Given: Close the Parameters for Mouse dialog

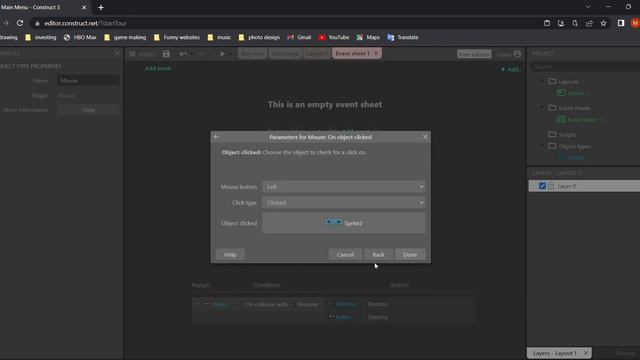Looking at the screenshot, I should (425, 137).
